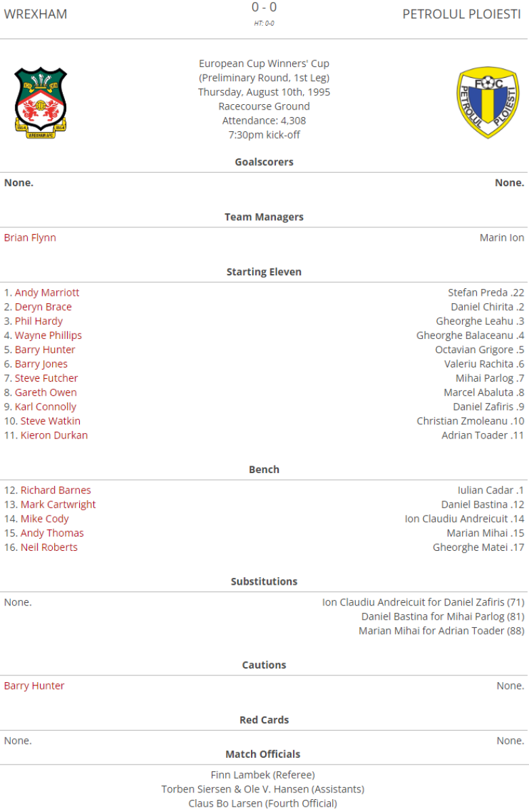The image size is (529, 812).
Task: Click the Wrexham AFC club crest
Action: (x=41, y=103)
